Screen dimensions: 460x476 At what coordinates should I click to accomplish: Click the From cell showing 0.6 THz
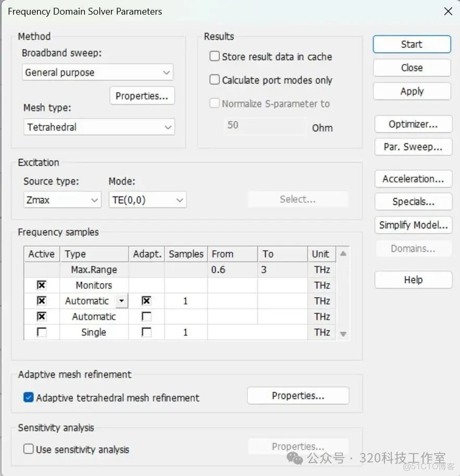pyautogui.click(x=233, y=270)
